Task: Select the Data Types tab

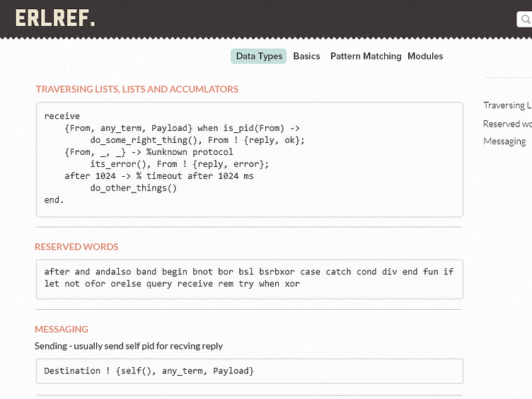Action: pos(259,56)
